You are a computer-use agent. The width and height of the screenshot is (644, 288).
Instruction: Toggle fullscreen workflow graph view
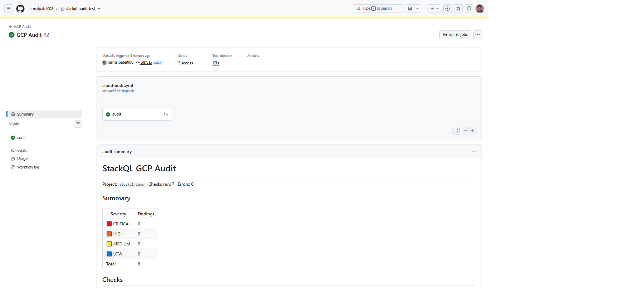[x=456, y=131]
